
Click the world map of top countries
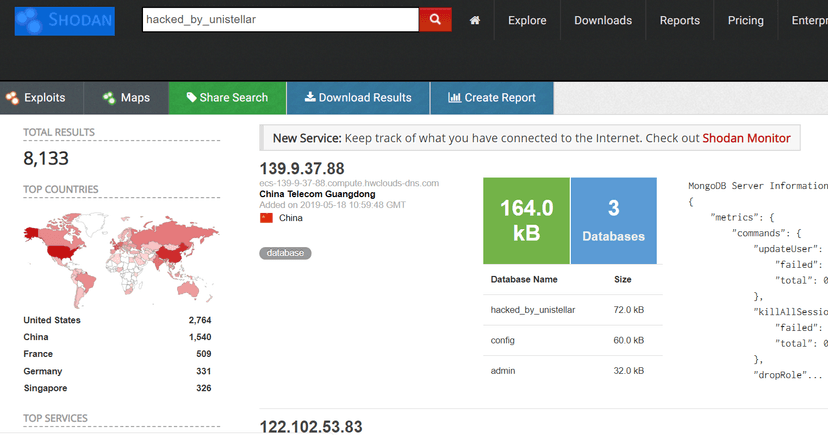coord(121,260)
